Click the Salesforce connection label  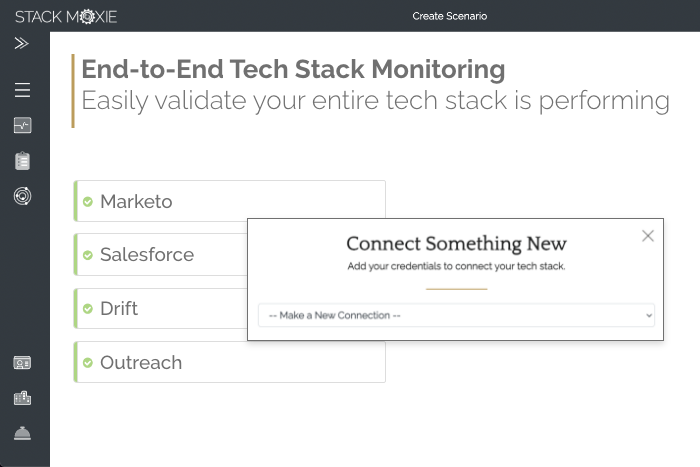tap(146, 255)
